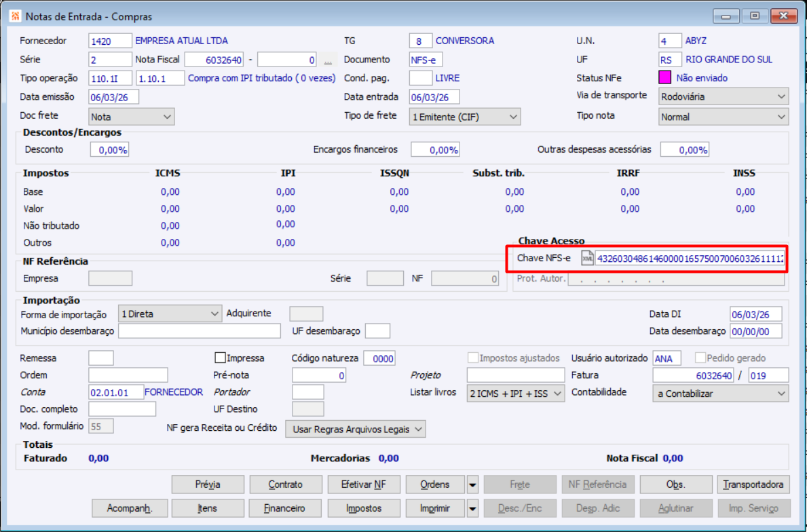Click the Prévia button

coord(208,484)
